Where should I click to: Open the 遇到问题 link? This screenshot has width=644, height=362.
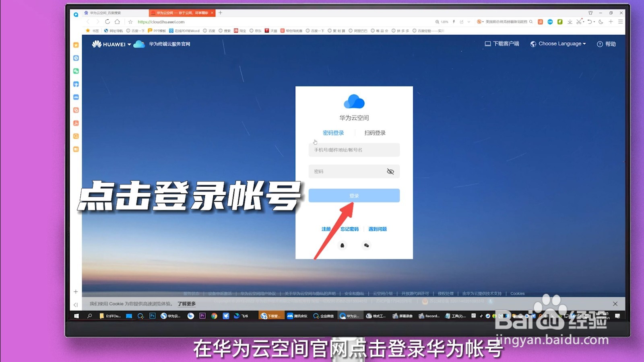(378, 229)
